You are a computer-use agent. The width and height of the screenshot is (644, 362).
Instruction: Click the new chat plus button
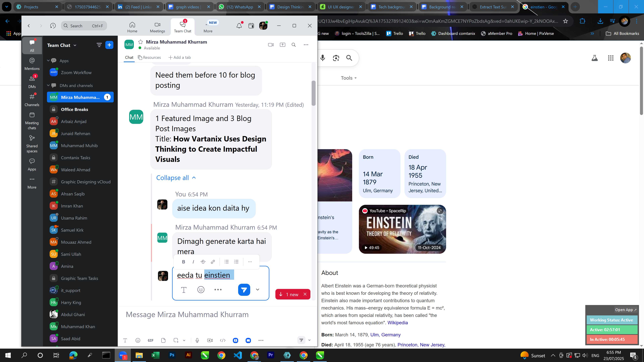109,45
